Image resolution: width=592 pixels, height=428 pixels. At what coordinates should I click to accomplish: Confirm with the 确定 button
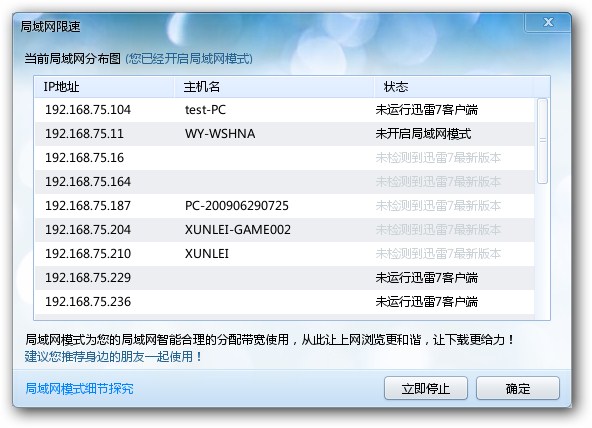(518, 388)
